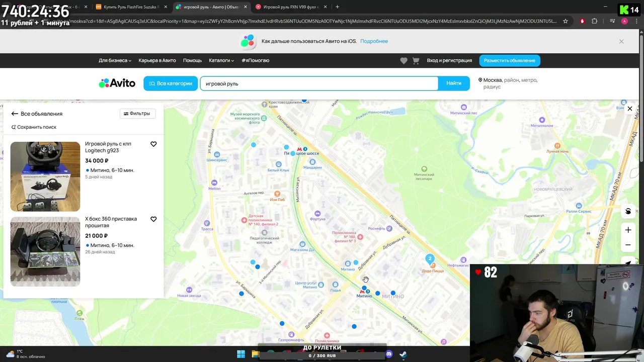Viewport: 644px width, 362px height.
Task: Zoom out on the map with minus button
Action: (628, 245)
